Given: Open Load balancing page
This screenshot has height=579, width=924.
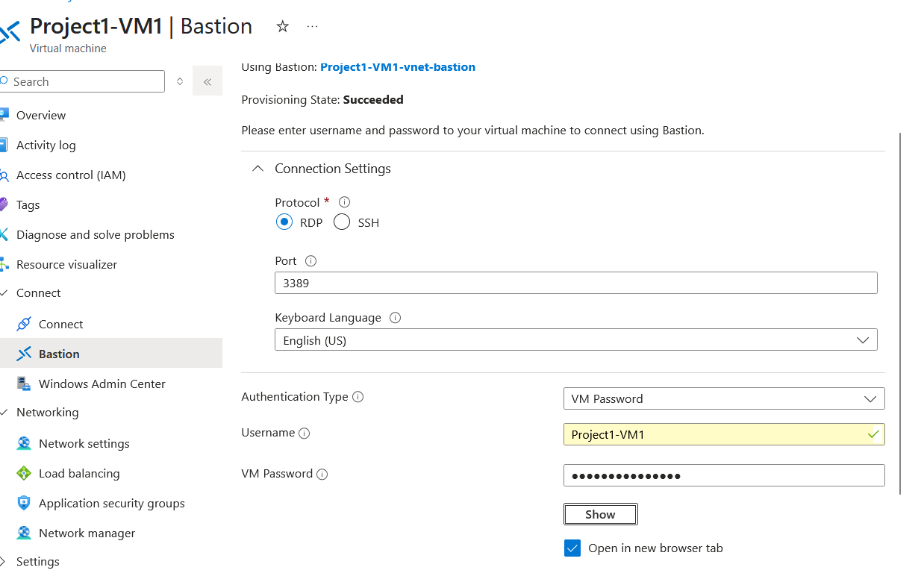Looking at the screenshot, I should click(79, 473).
